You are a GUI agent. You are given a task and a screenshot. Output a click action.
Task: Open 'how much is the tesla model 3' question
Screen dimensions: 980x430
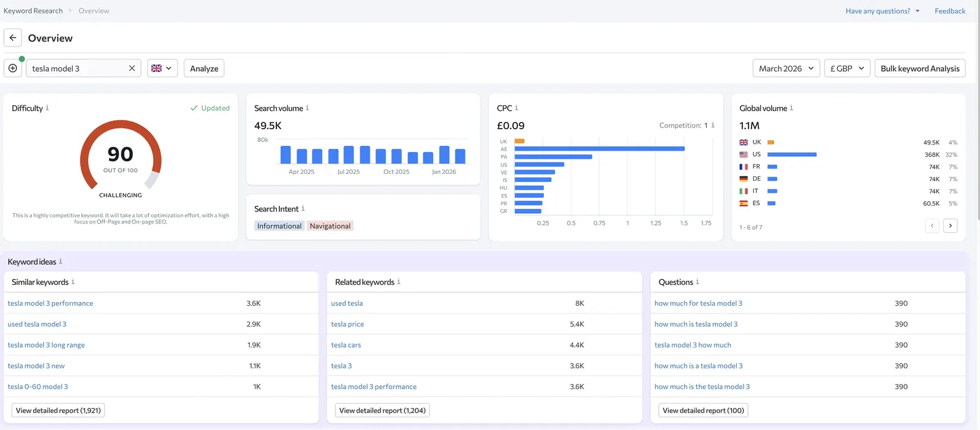pyautogui.click(x=702, y=387)
